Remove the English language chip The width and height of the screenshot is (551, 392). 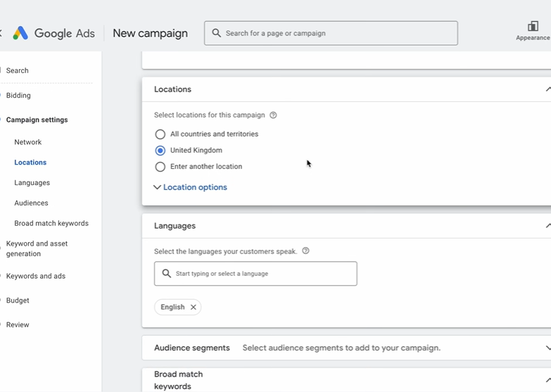(194, 308)
